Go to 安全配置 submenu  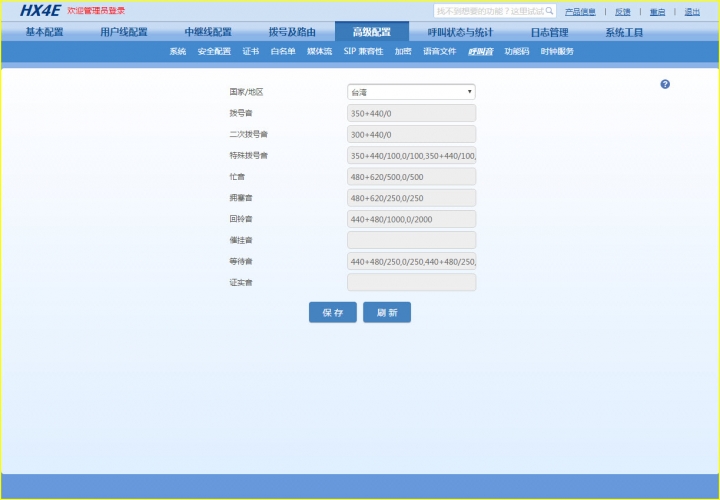click(214, 51)
